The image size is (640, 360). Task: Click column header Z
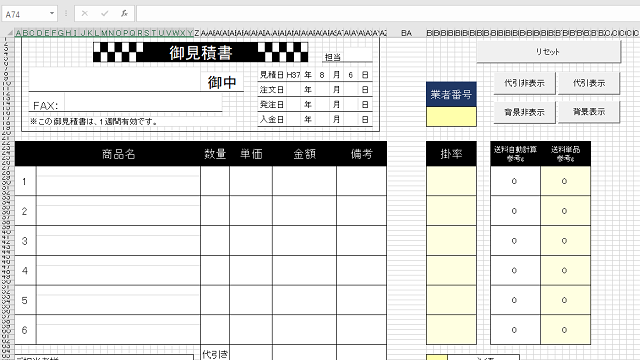(x=197, y=33)
